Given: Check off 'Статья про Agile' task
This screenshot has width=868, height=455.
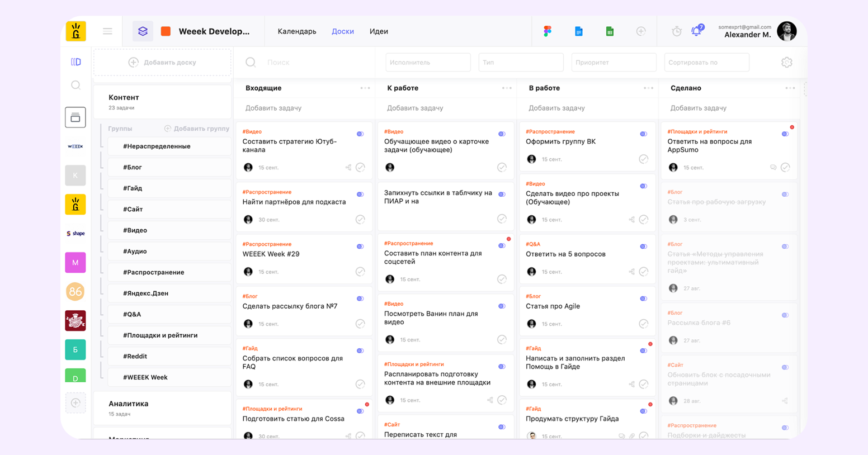Looking at the screenshot, I should pyautogui.click(x=644, y=324).
